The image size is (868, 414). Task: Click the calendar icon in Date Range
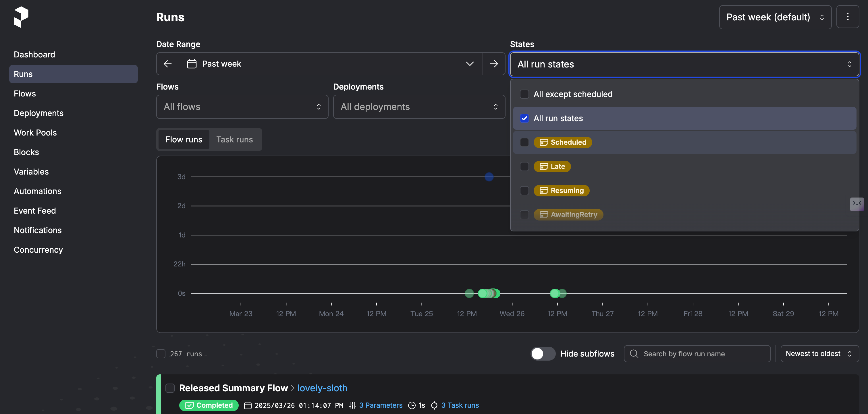coord(192,64)
